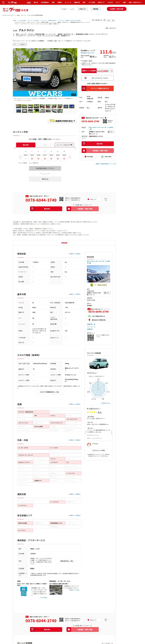Click the HQ badge on the car photo
Screen dimensions: 145x644
coord(73,90)
